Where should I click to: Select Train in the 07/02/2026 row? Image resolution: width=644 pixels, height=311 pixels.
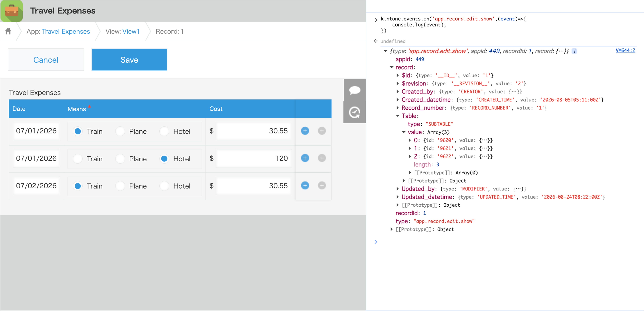tap(78, 186)
